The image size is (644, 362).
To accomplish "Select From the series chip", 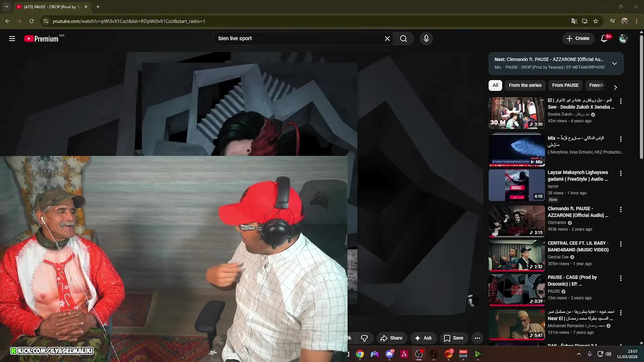I will [x=525, y=85].
